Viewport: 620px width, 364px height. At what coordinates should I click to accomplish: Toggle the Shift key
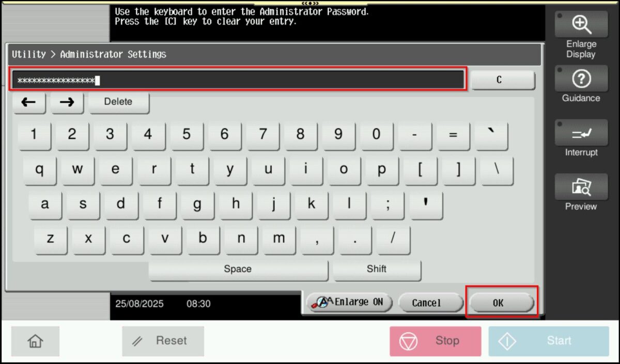coord(377,269)
